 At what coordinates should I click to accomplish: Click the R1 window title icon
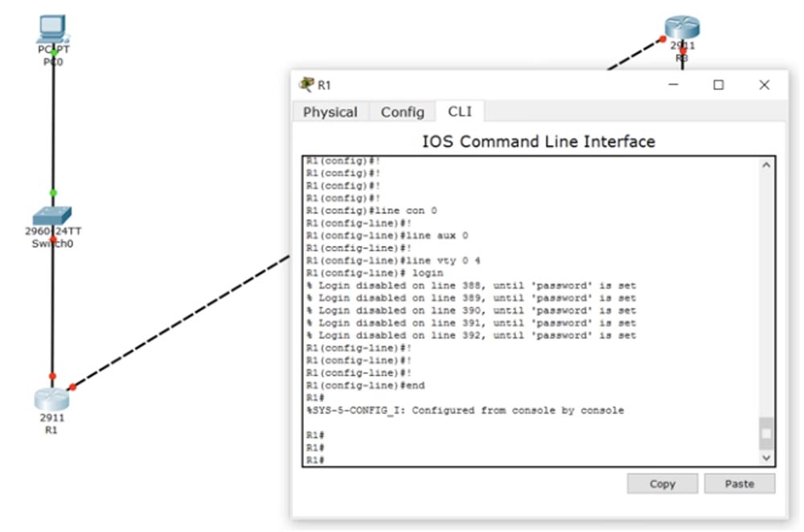coord(306,84)
